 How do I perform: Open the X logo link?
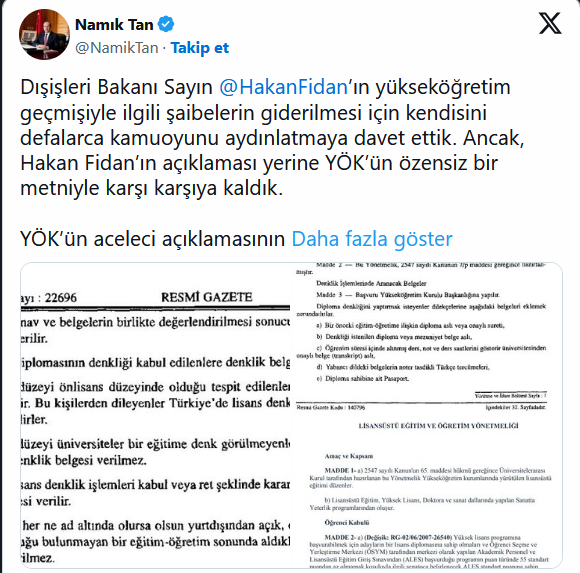[x=550, y=23]
